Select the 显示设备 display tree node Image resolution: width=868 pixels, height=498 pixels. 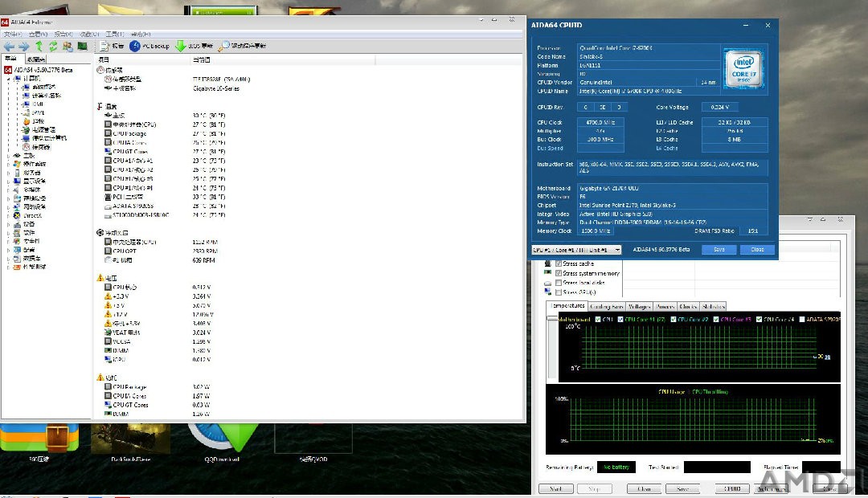coord(30,181)
